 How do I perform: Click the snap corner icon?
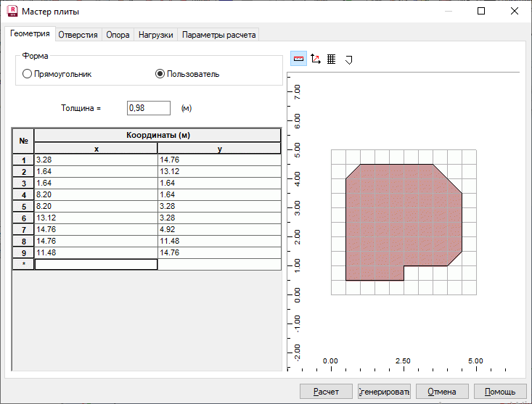[348, 59]
